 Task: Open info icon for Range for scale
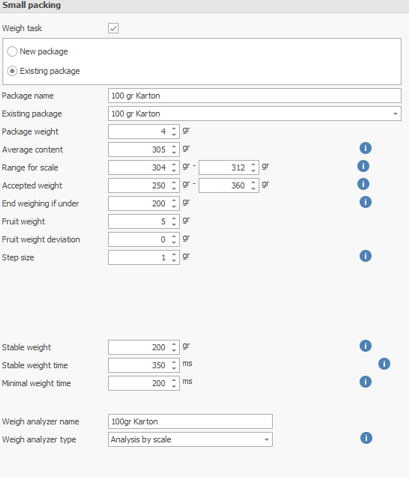coord(363,166)
